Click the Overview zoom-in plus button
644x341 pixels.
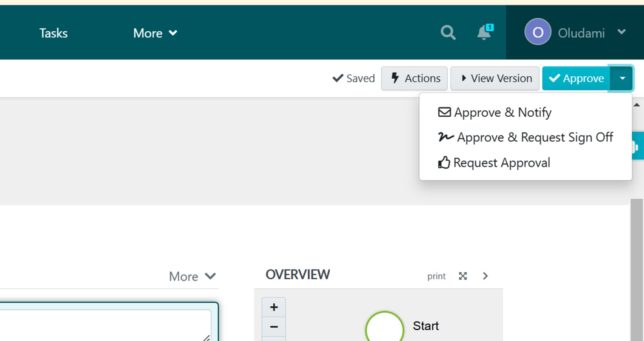[x=273, y=307]
